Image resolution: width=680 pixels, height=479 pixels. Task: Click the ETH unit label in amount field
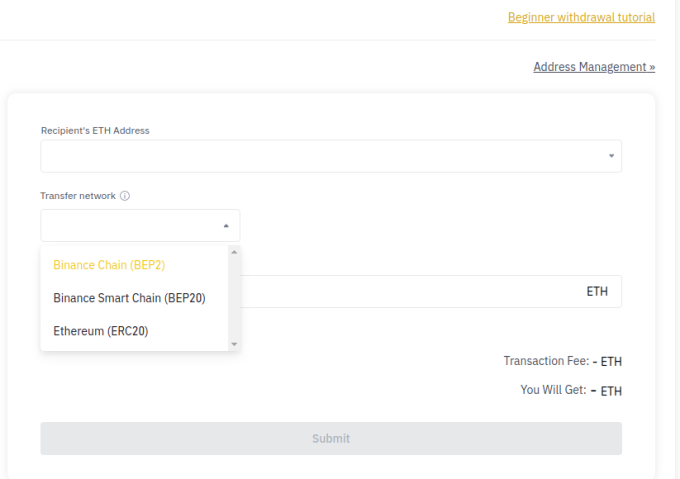click(597, 292)
